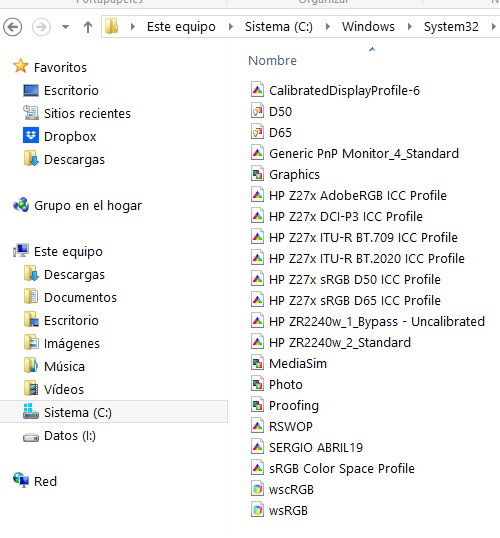500x538 pixels.
Task: Open the Imágenes folder
Action: point(72,343)
